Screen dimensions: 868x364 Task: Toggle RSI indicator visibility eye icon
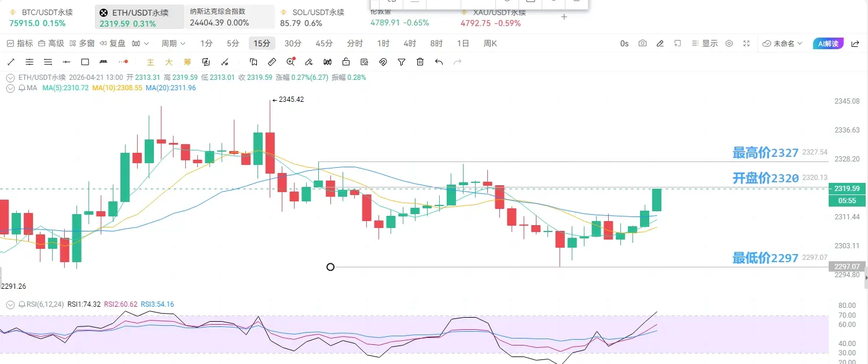(x=11, y=304)
